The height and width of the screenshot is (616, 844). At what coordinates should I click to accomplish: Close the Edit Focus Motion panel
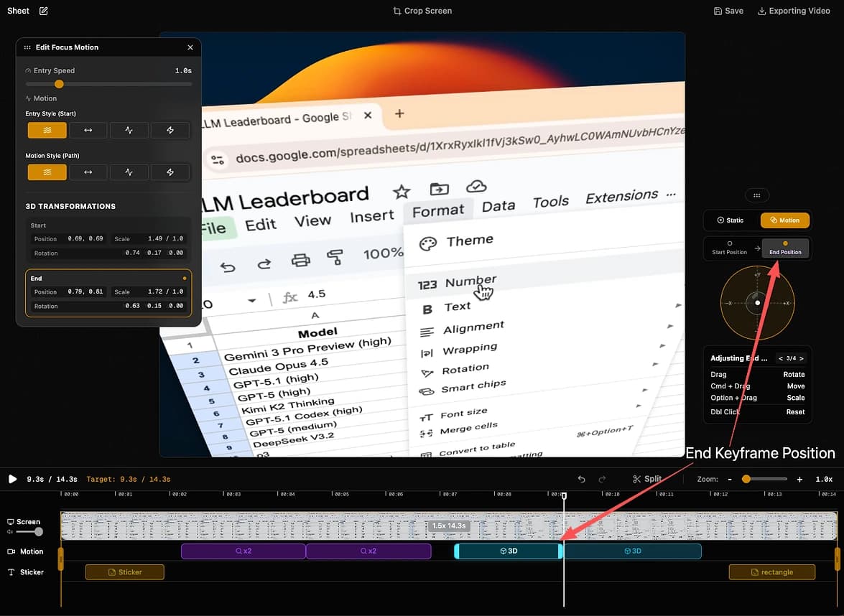tap(190, 47)
